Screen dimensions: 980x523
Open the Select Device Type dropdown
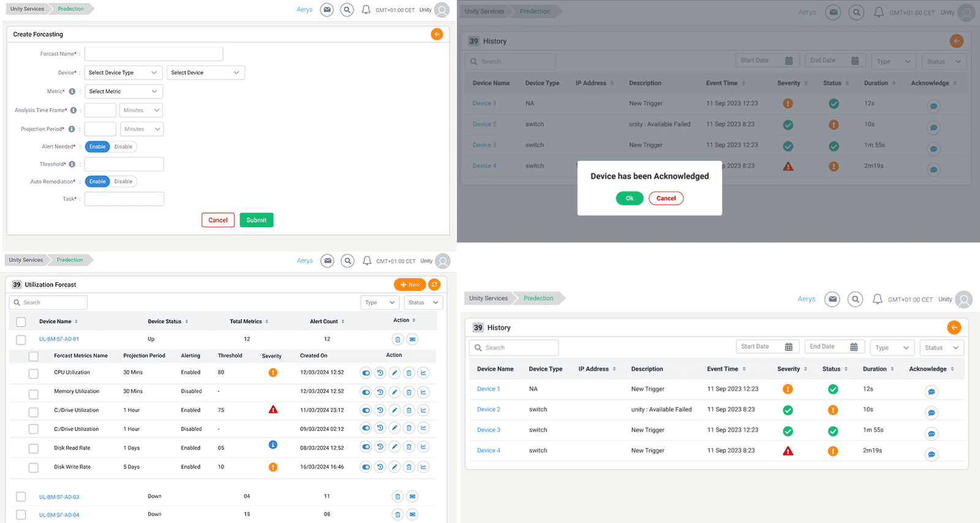[123, 73]
